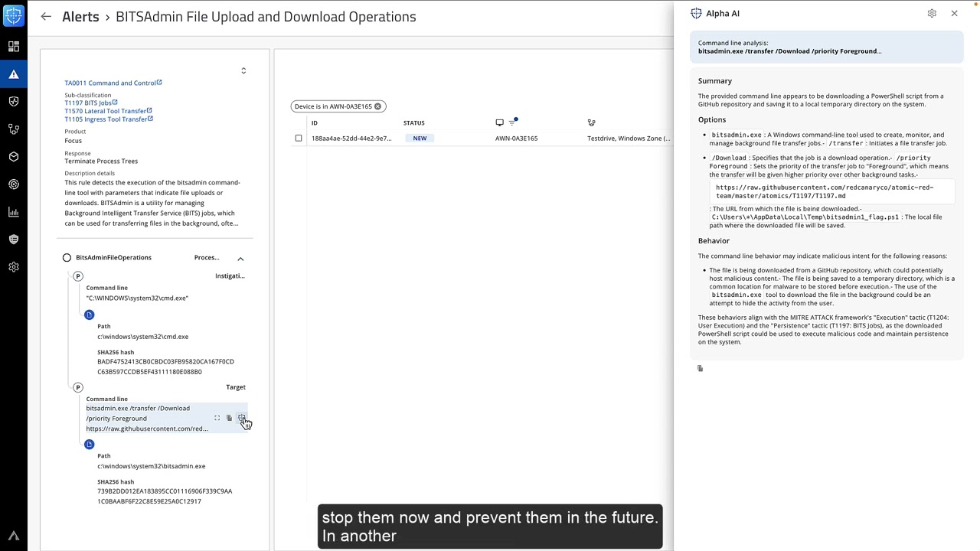Open the bar chart reports icon
This screenshot has height=551, width=980.
(x=14, y=212)
